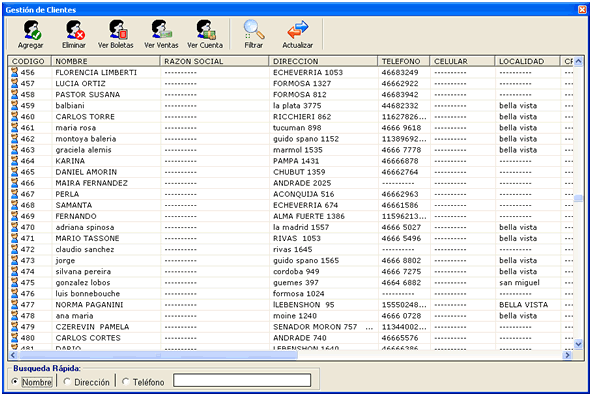The width and height of the screenshot is (592, 395).
Task: Open Ver Ventas toolbar icon
Action: click(161, 30)
